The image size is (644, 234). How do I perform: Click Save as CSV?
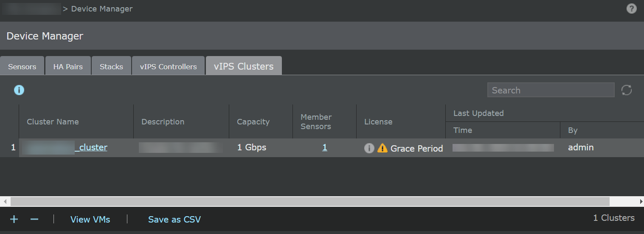tap(174, 220)
